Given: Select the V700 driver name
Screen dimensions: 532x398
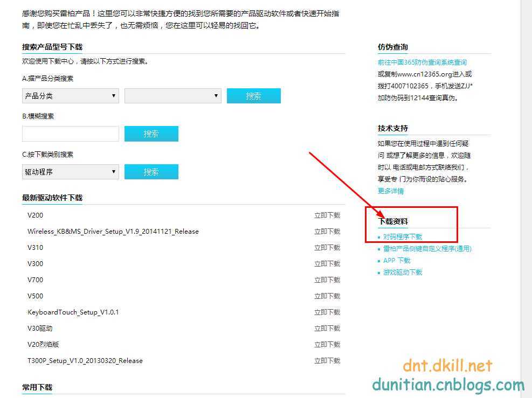Looking at the screenshot, I should point(35,280).
